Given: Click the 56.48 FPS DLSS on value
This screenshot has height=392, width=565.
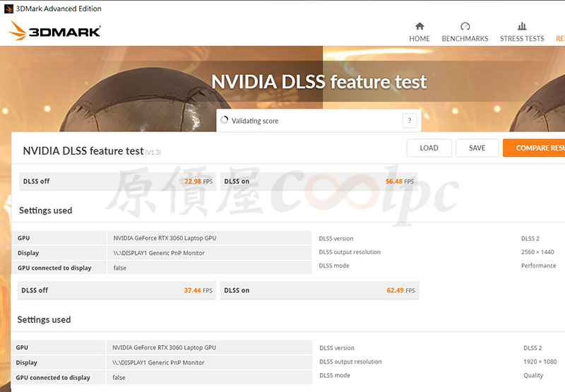Looking at the screenshot, I should point(399,182).
